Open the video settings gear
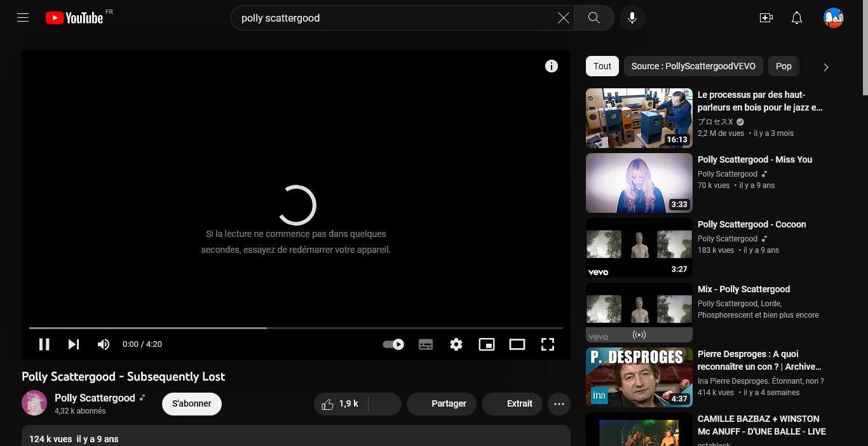This screenshot has width=868, height=446. 456,344
